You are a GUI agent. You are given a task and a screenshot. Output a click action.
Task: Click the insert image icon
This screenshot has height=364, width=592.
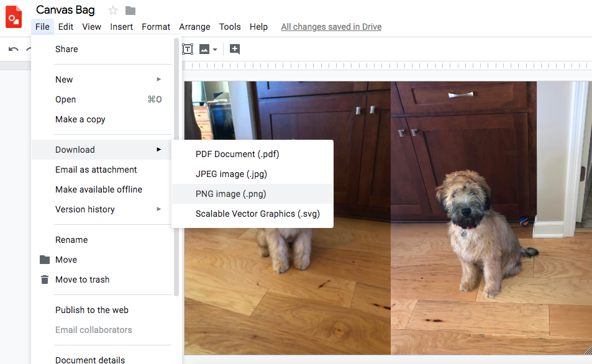(x=204, y=49)
